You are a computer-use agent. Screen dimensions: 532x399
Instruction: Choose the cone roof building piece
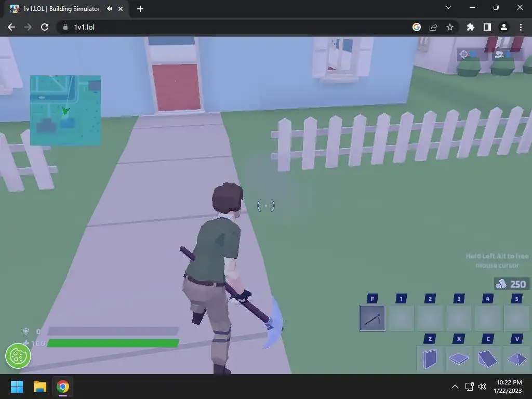[x=516, y=359]
